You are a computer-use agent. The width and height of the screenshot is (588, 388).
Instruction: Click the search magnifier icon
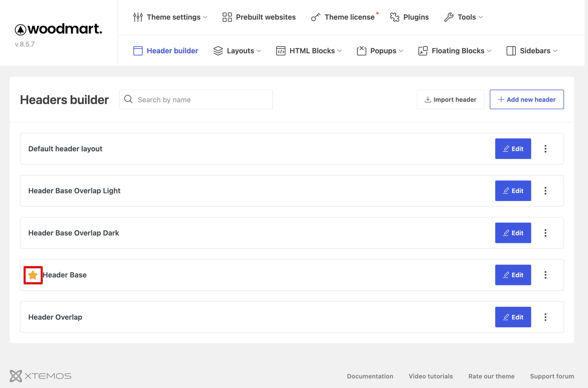click(128, 99)
